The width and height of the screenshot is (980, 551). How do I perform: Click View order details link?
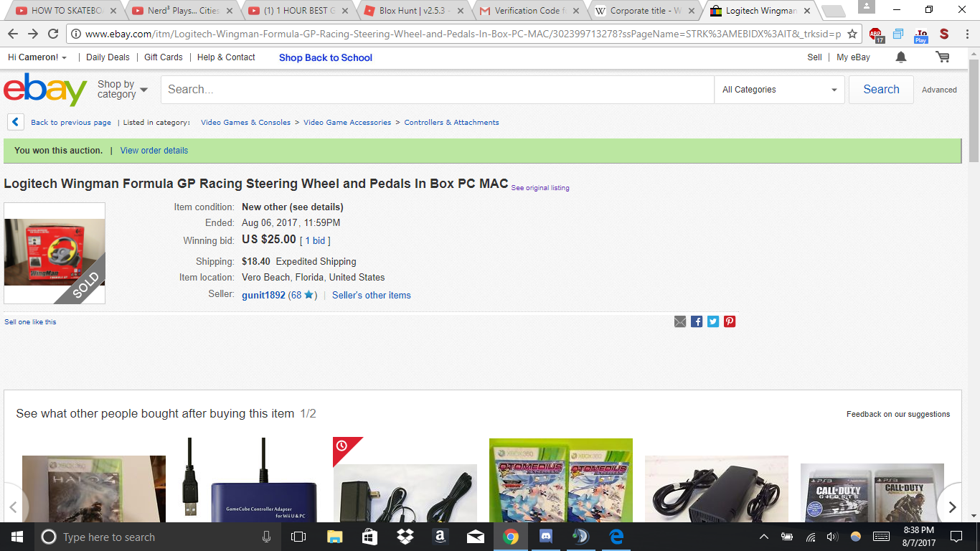pos(154,151)
